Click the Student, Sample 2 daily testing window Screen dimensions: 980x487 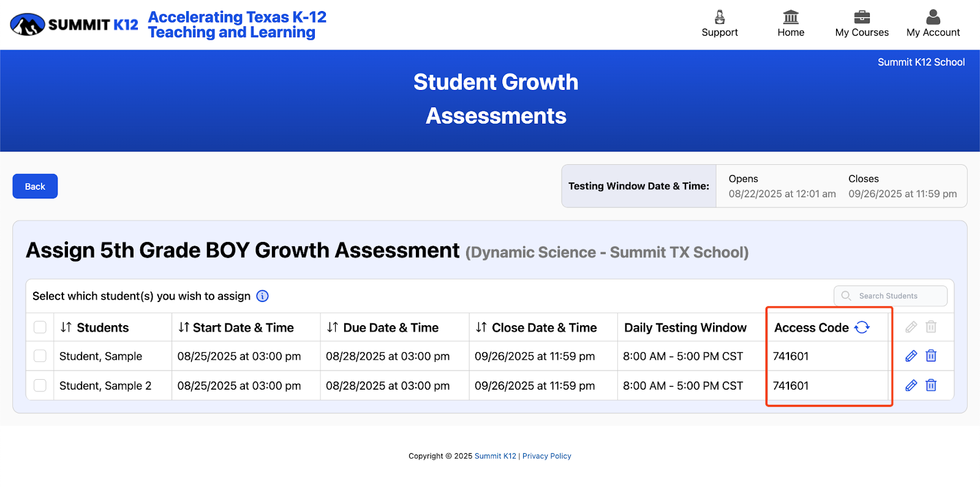[683, 385]
